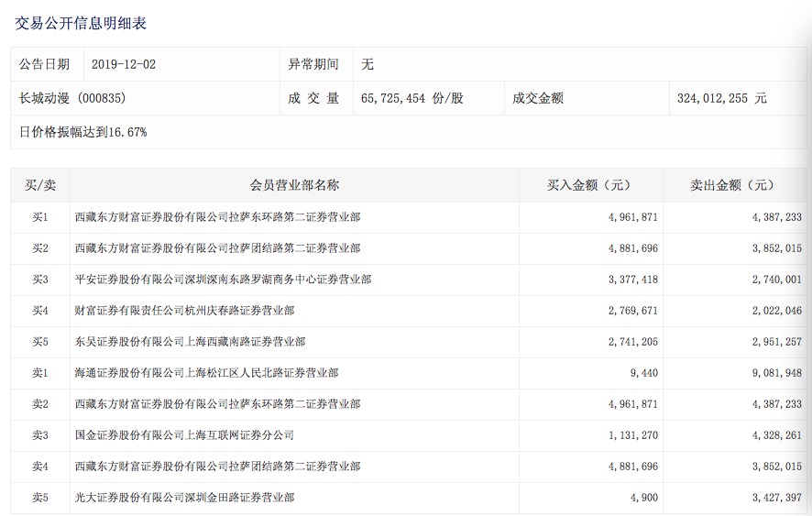This screenshot has width=812, height=516.
Task: Click the 日价格振幅达到16.67% disclosure reason
Action: point(83,132)
